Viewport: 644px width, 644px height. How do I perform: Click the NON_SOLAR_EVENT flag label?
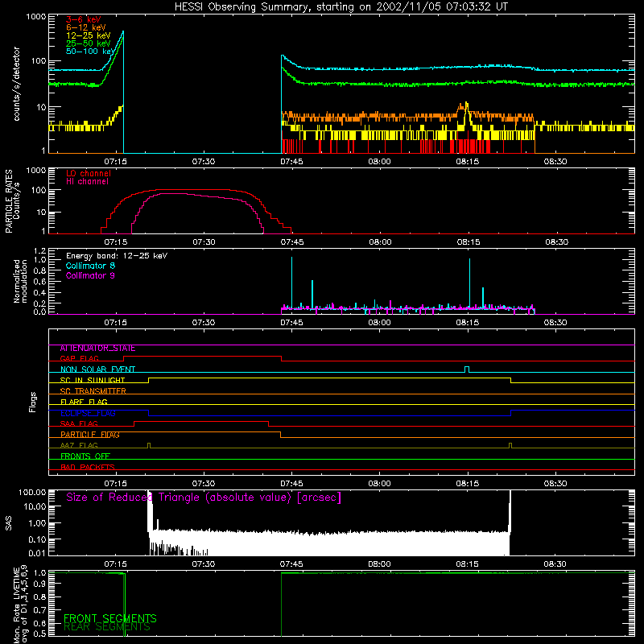coord(97,369)
